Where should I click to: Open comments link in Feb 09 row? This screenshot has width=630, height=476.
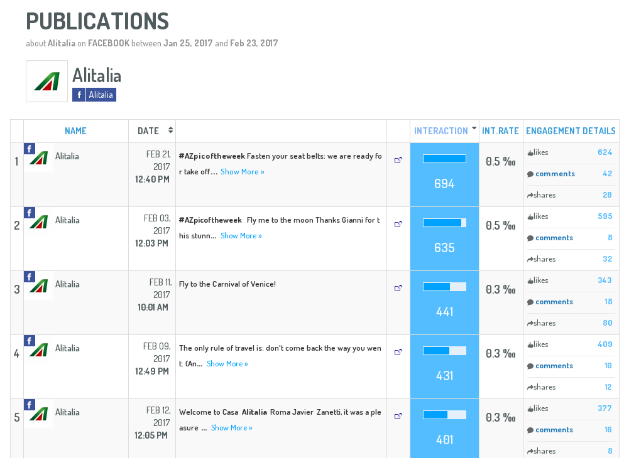(554, 366)
